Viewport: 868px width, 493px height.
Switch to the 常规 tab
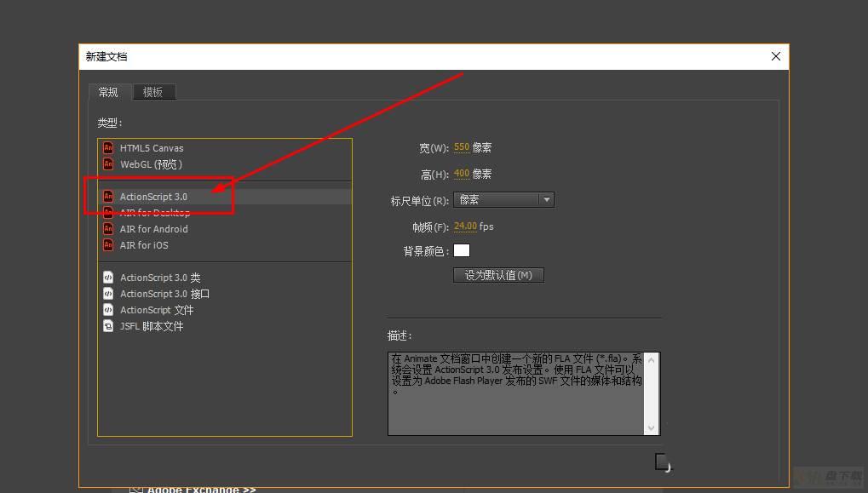pos(108,92)
